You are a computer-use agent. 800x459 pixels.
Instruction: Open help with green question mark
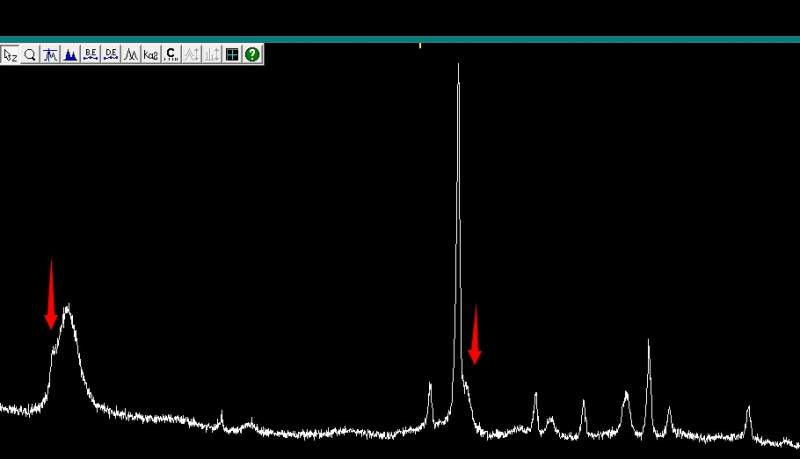tap(252, 55)
